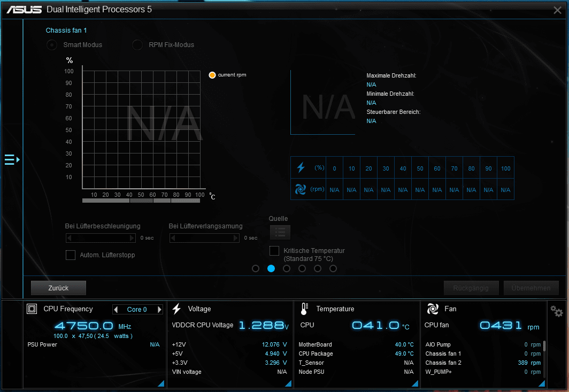Select the second highlighted page dot
The height and width of the screenshot is (392, 569).
coord(271,268)
